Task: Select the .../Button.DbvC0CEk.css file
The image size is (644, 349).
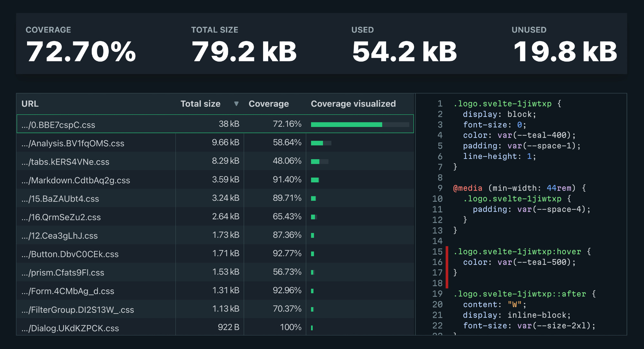Action: [x=70, y=254]
